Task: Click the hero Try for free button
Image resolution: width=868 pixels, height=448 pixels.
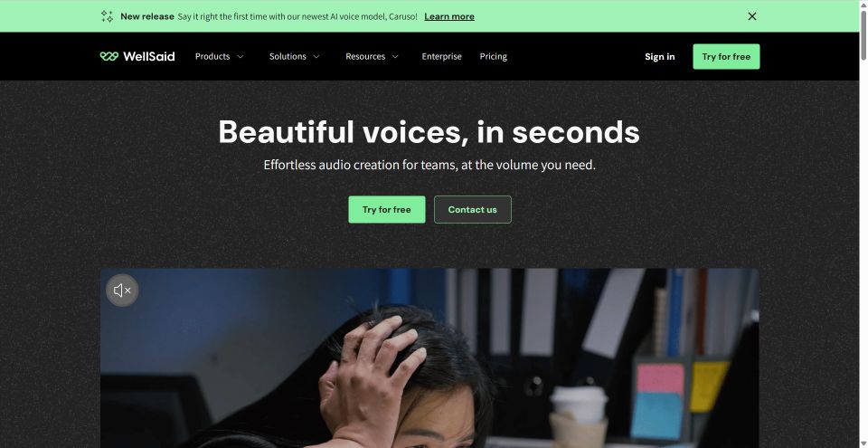Action: (387, 210)
